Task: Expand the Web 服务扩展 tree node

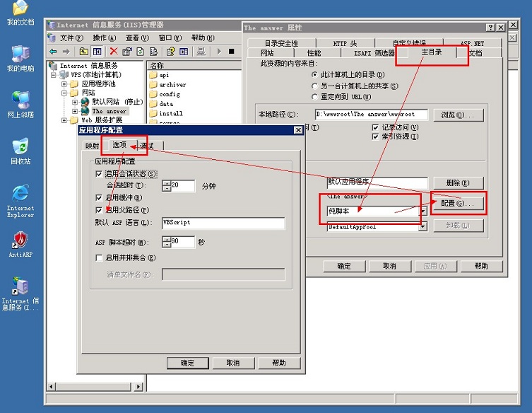Action: click(x=64, y=120)
